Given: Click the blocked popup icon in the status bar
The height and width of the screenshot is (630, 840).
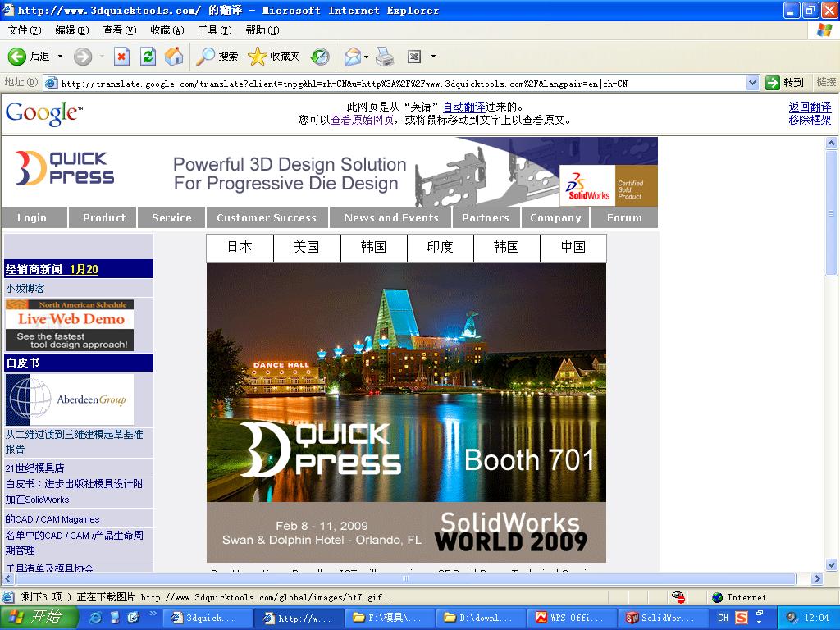Looking at the screenshot, I should (x=678, y=597).
